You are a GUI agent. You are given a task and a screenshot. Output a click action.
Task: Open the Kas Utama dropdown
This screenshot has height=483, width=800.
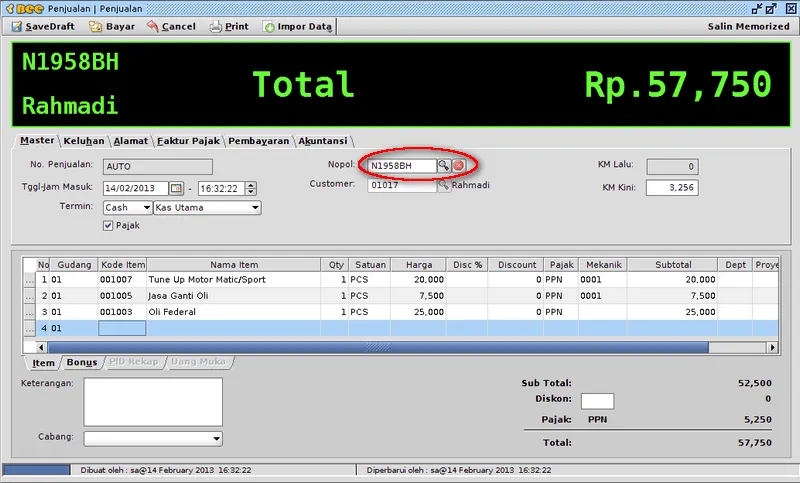pyautogui.click(x=255, y=208)
